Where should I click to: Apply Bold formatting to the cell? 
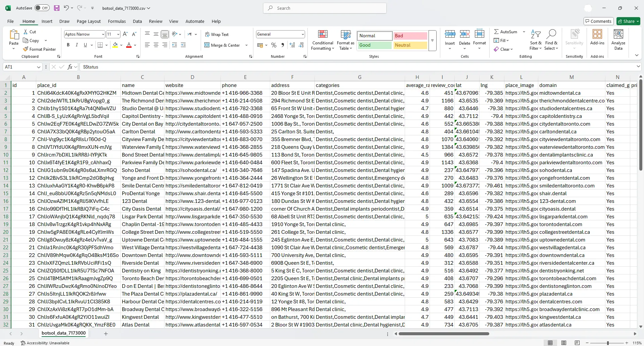[x=68, y=45]
